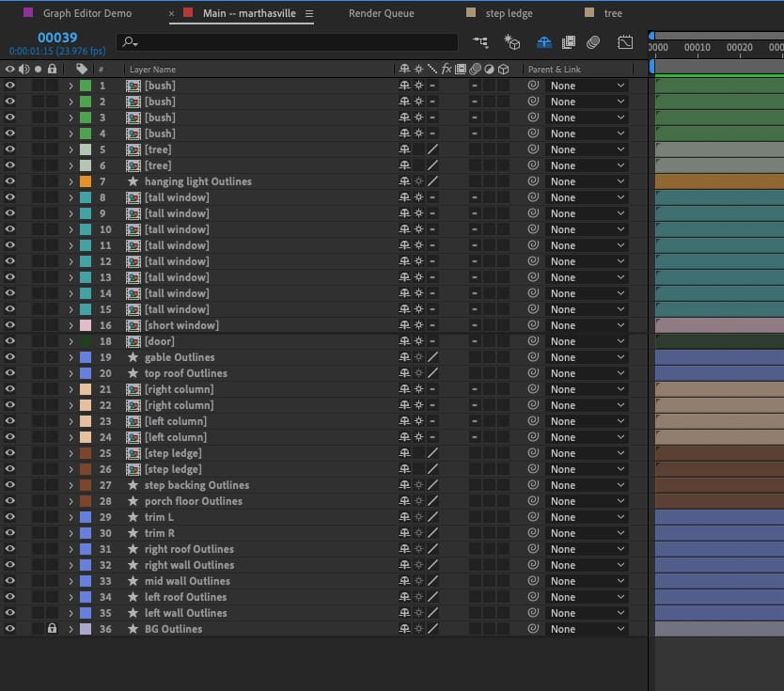Open parent dropdown of BG Outlines
The width and height of the screenshot is (784, 691).
587,629
